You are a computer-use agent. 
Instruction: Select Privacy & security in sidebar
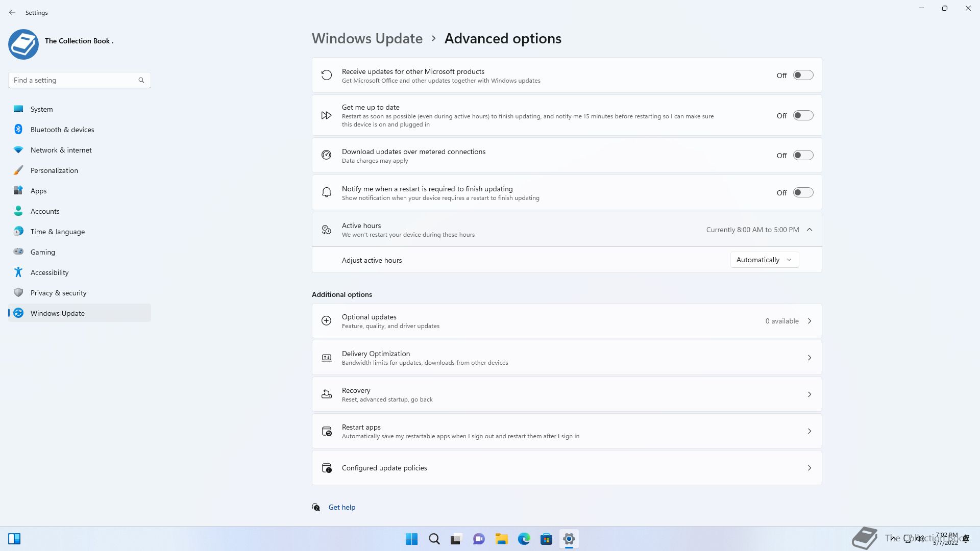[x=58, y=293]
